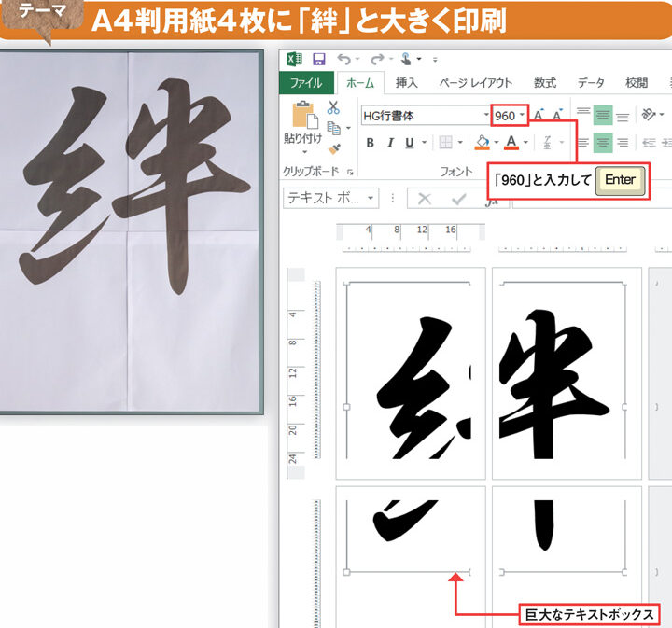The image size is (672, 628).
Task: Click the font size field showing 960
Action: 505,116
